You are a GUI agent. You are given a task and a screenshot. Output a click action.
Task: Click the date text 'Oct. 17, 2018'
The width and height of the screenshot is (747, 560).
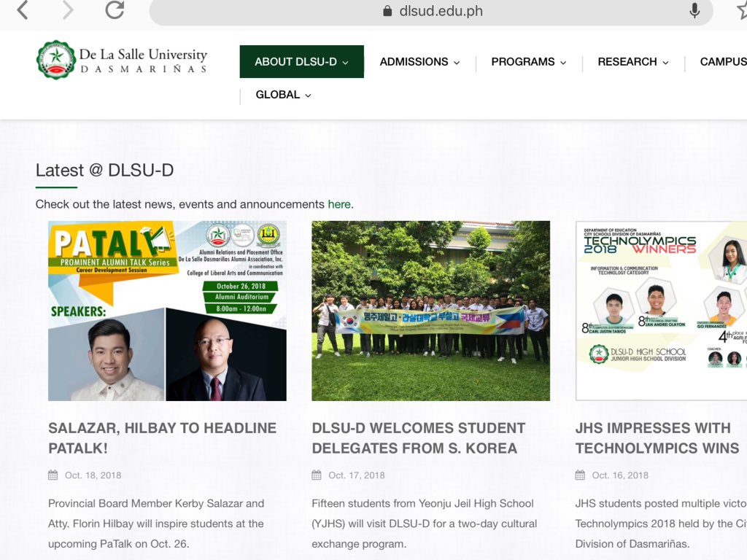pos(356,475)
